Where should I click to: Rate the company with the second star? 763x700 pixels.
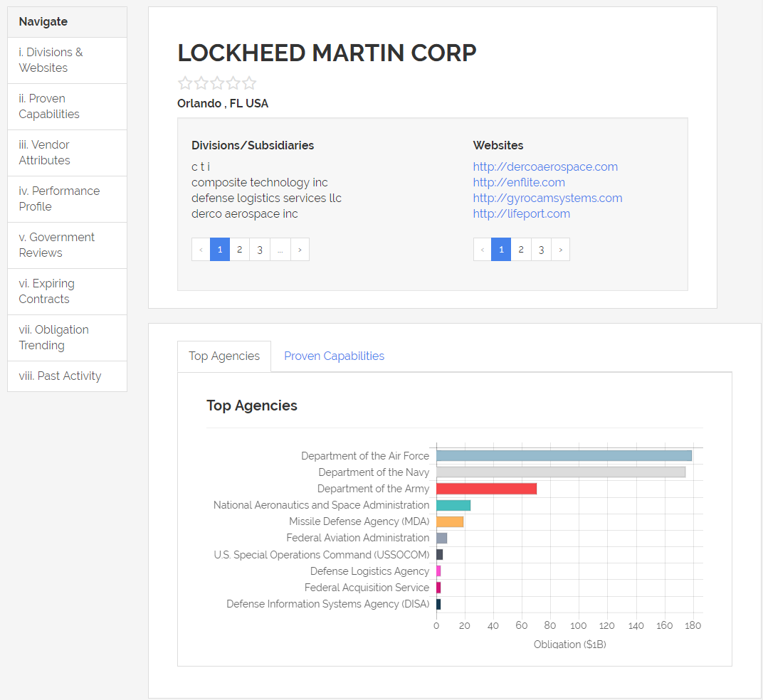tap(201, 83)
